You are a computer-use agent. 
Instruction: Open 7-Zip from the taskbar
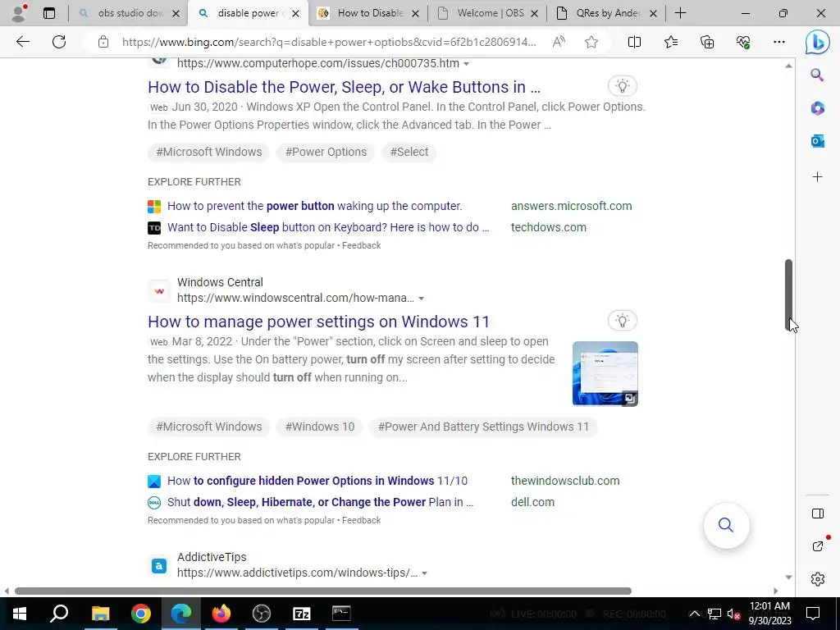302,614
